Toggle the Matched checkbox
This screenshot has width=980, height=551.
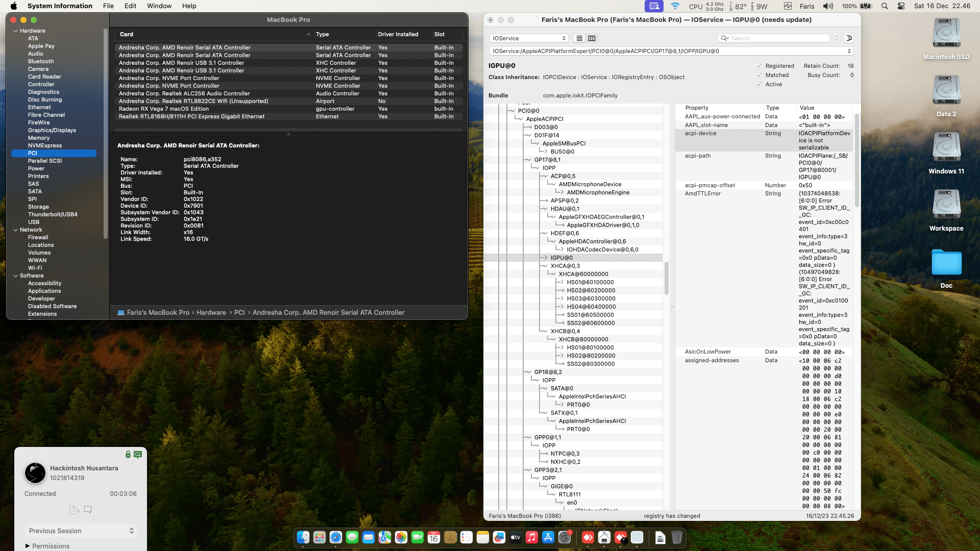click(x=759, y=75)
